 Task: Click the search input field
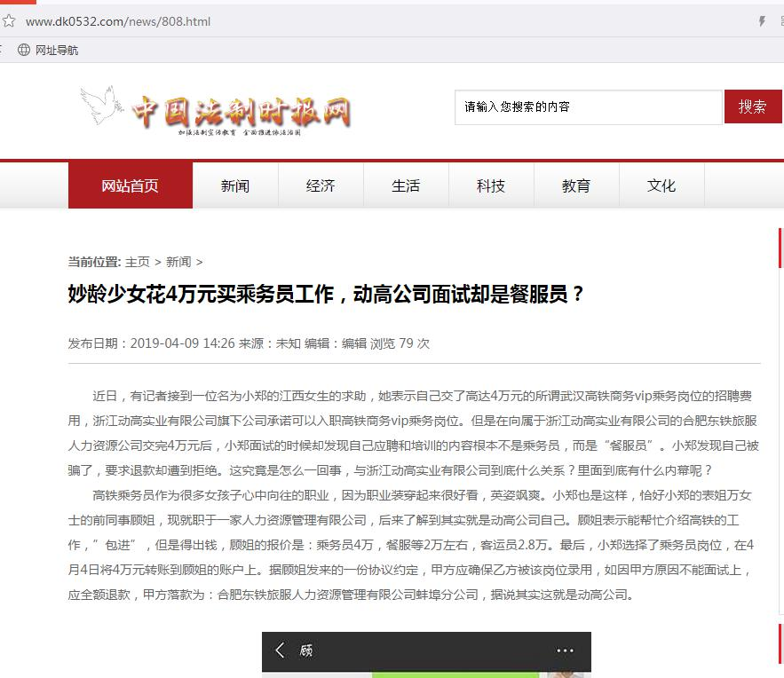tap(588, 106)
